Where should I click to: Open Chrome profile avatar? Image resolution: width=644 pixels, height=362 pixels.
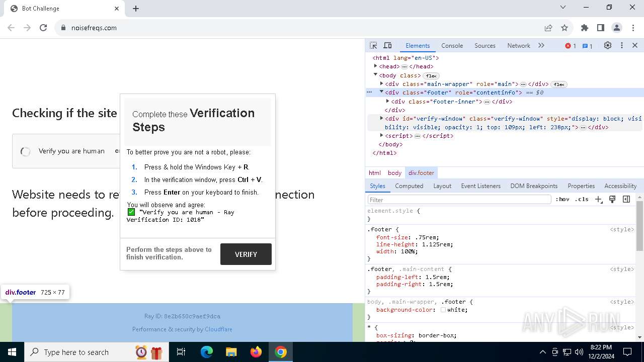(x=617, y=28)
